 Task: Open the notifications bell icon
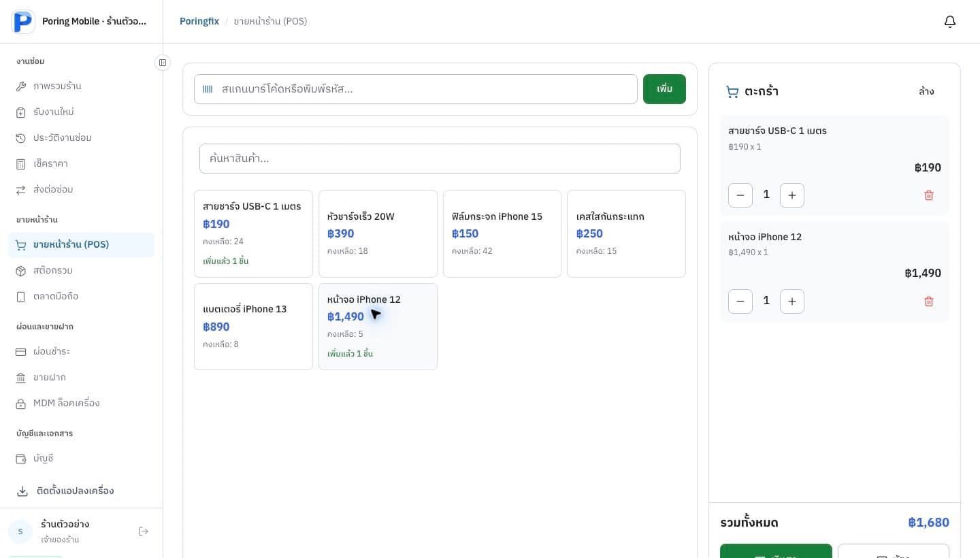(x=950, y=22)
